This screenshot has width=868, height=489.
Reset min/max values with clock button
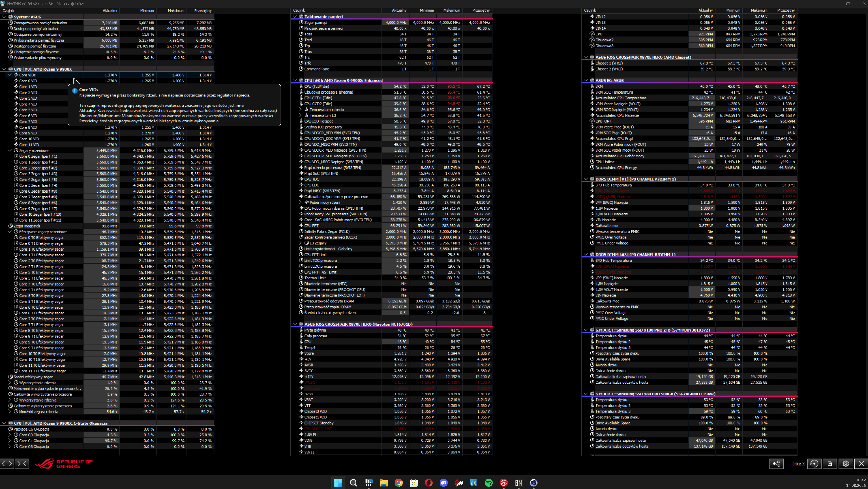tap(814, 464)
